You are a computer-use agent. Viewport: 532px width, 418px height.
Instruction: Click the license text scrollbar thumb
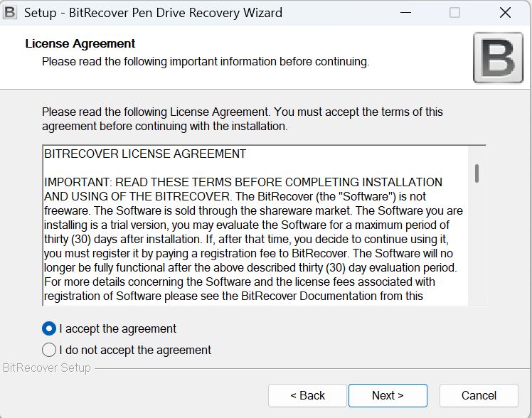point(477,173)
